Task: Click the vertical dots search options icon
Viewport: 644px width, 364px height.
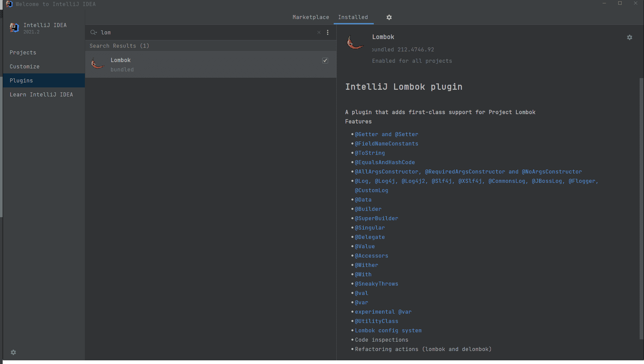Action: (327, 32)
